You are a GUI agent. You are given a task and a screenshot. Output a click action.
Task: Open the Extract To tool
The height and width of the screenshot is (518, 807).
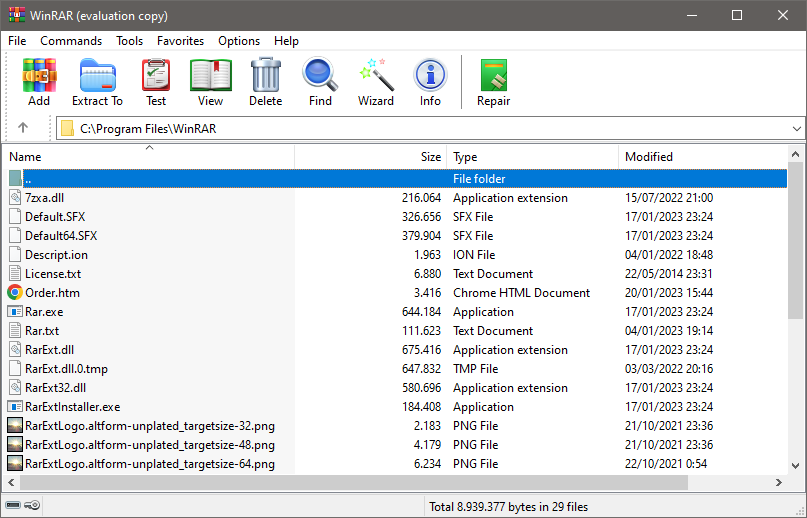pos(97,75)
